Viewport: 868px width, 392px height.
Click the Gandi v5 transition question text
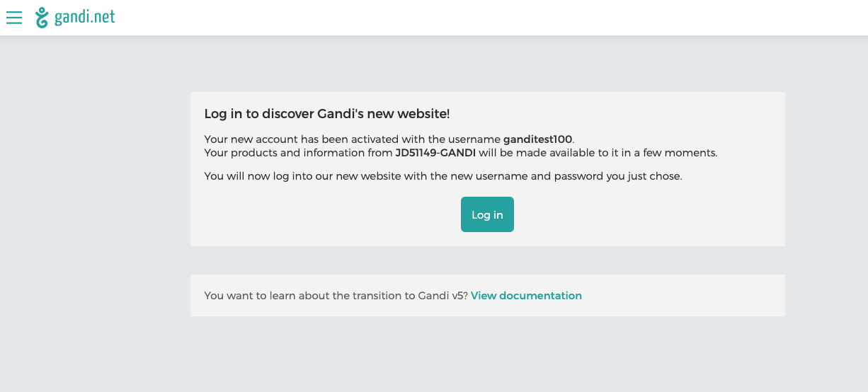336,296
